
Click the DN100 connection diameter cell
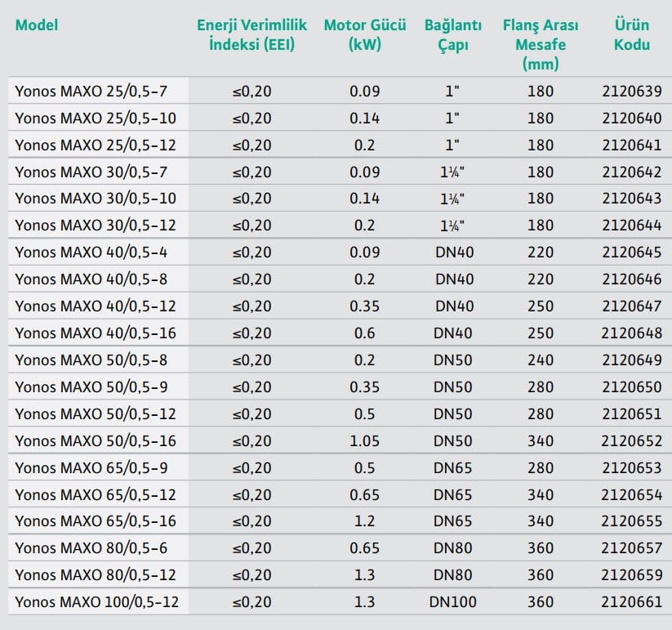click(x=453, y=601)
